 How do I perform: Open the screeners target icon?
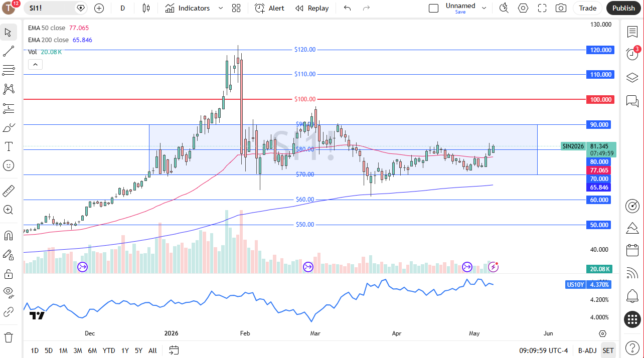[x=632, y=206]
